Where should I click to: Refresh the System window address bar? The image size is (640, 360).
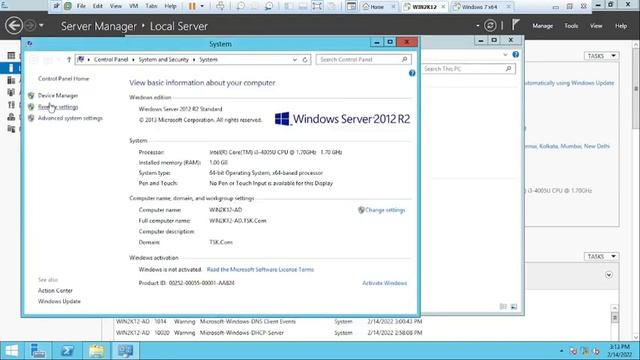pos(305,60)
